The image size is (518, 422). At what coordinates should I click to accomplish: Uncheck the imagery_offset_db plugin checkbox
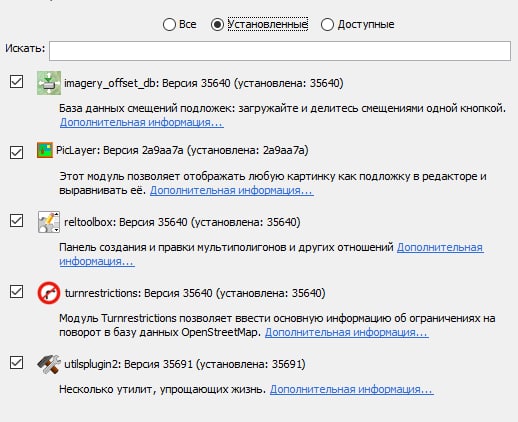click(x=16, y=81)
